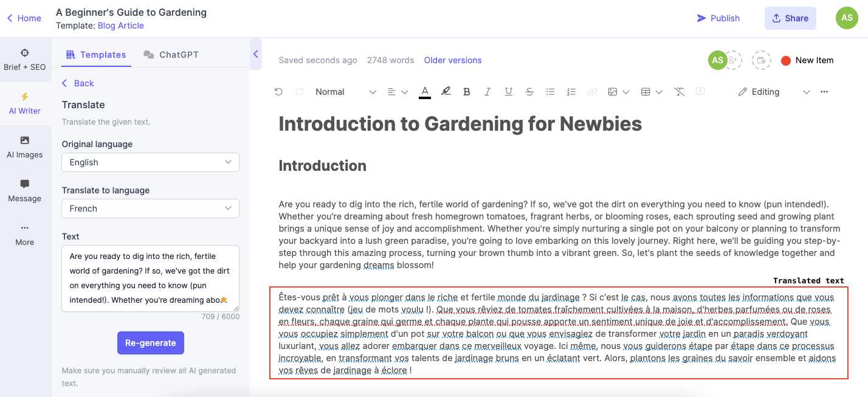Viewport: 868px width, 397px height.
Task: Toggle italic formatting
Action: pos(487,92)
